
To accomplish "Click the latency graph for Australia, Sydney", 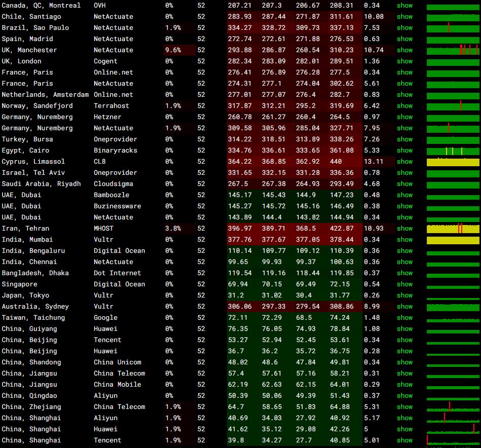I will coord(453,308).
